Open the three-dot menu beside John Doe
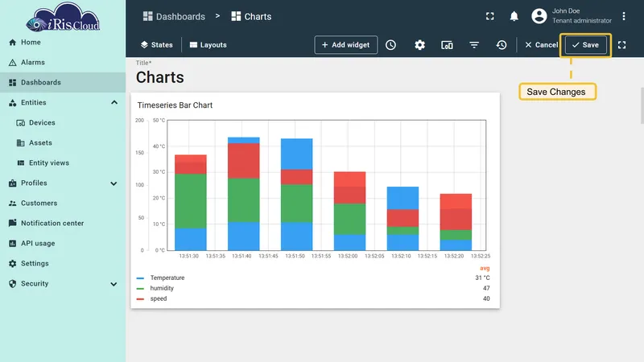 [623, 16]
